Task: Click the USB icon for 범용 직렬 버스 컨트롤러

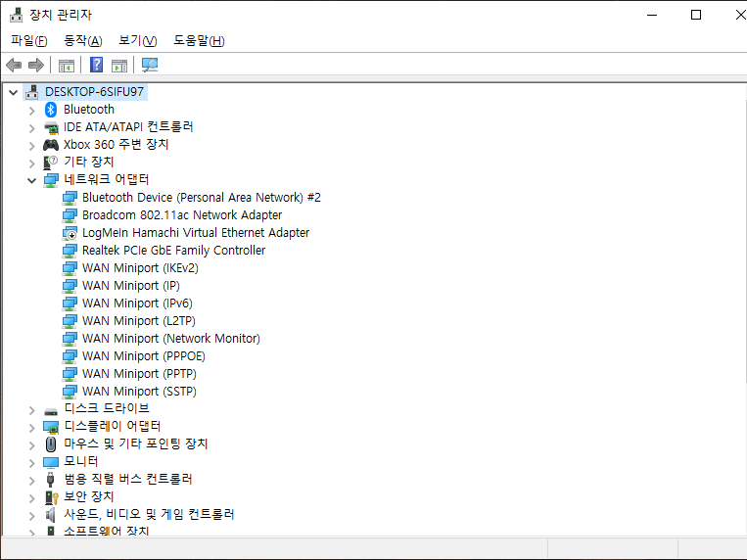Action: pos(51,480)
